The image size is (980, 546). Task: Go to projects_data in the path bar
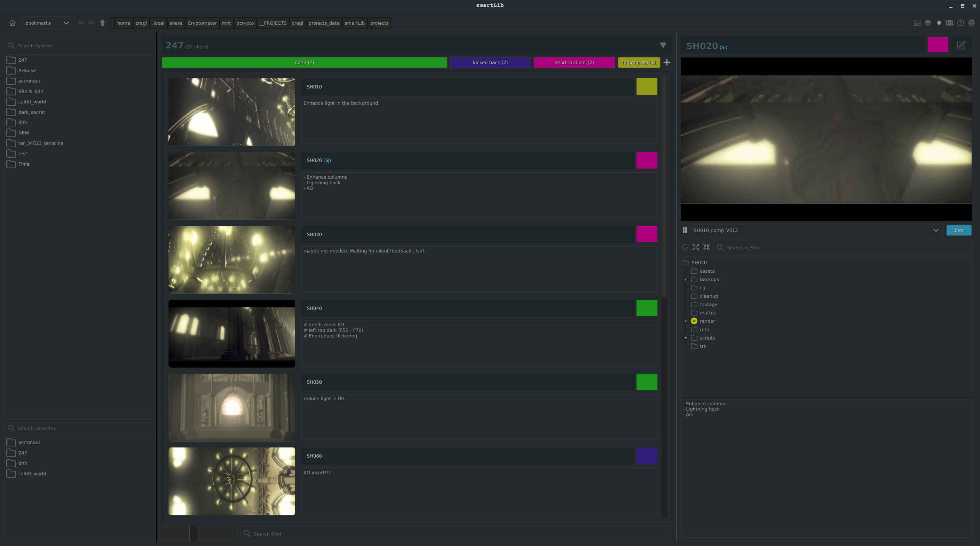tap(324, 23)
